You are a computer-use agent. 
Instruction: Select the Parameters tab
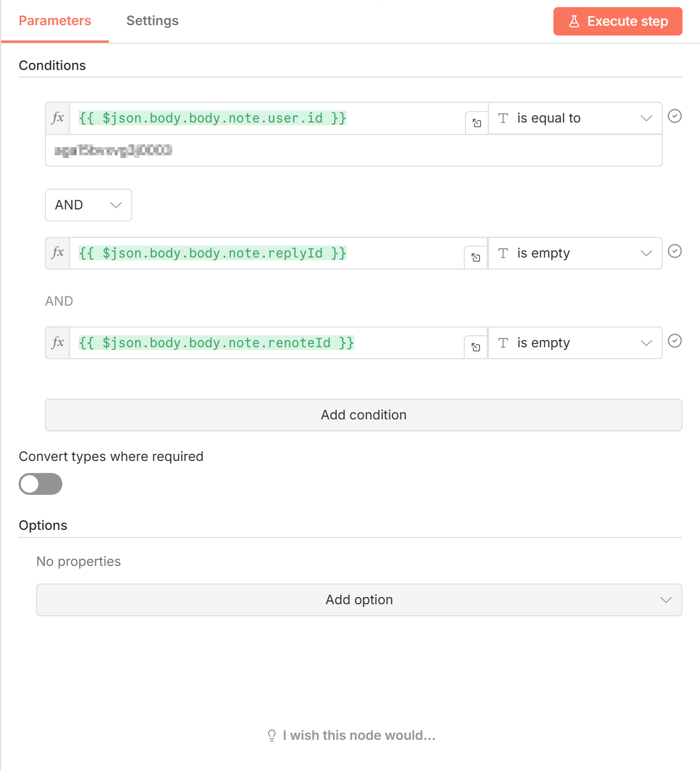pyautogui.click(x=55, y=21)
